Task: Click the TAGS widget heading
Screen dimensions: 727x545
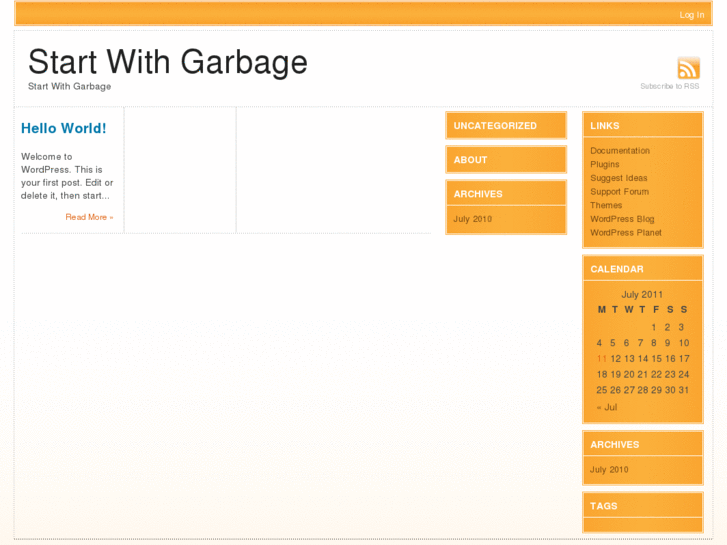Action: coord(604,506)
